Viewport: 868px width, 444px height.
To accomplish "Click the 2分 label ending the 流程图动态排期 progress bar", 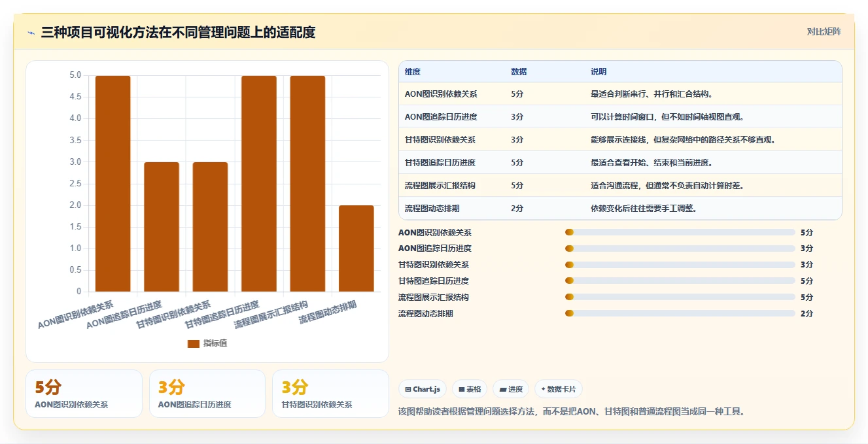I will point(807,314).
